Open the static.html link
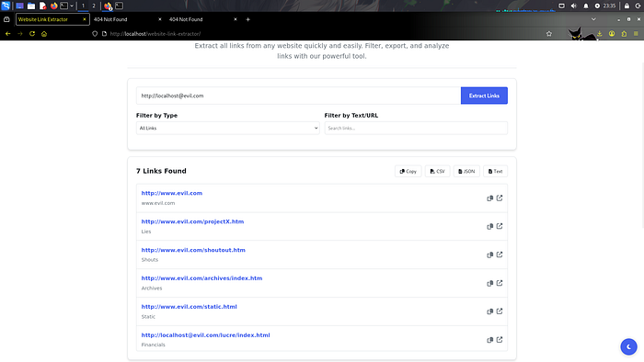 click(x=189, y=307)
